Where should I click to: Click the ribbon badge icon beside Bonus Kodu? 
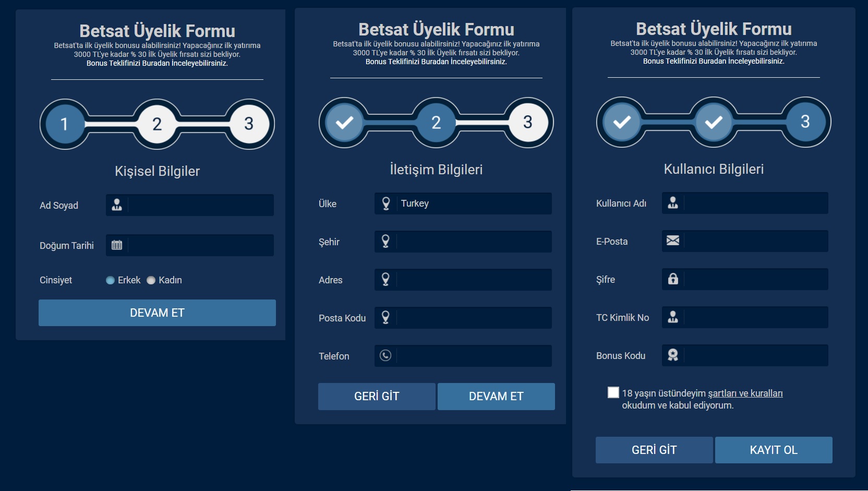click(673, 355)
